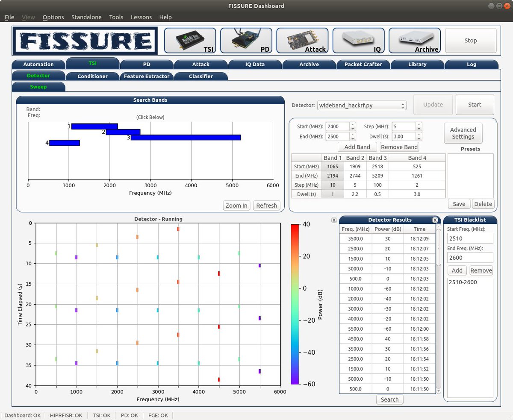Click the small X left of Detector Results
The image size is (513, 420).
[334, 220]
